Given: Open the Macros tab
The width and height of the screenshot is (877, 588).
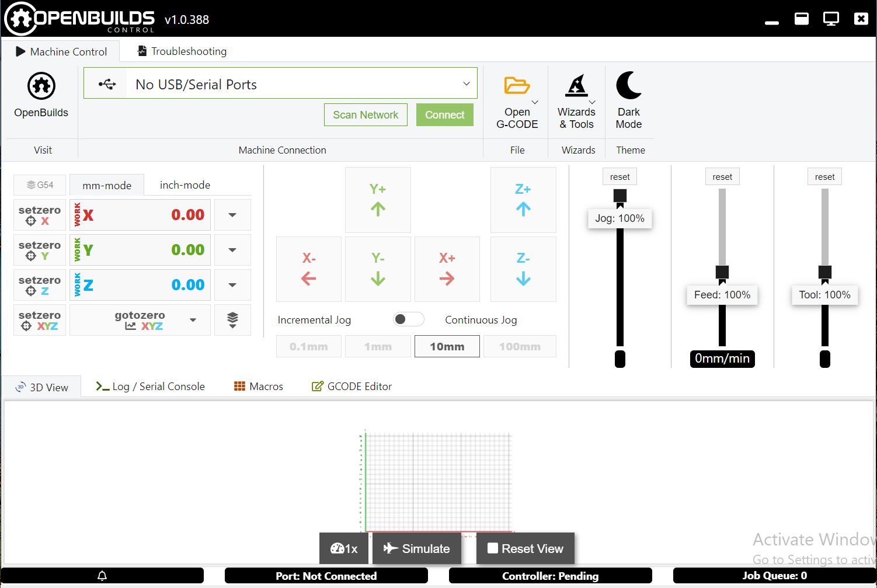Looking at the screenshot, I should click(259, 387).
